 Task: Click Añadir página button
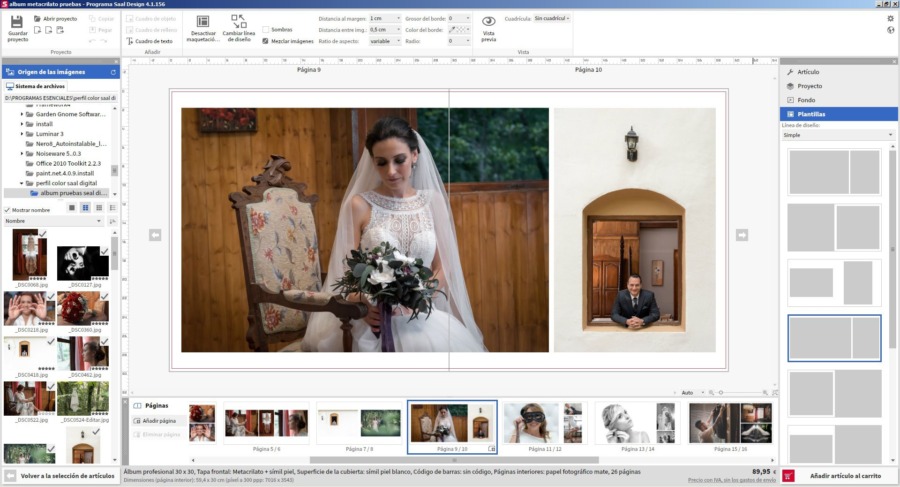pos(155,421)
